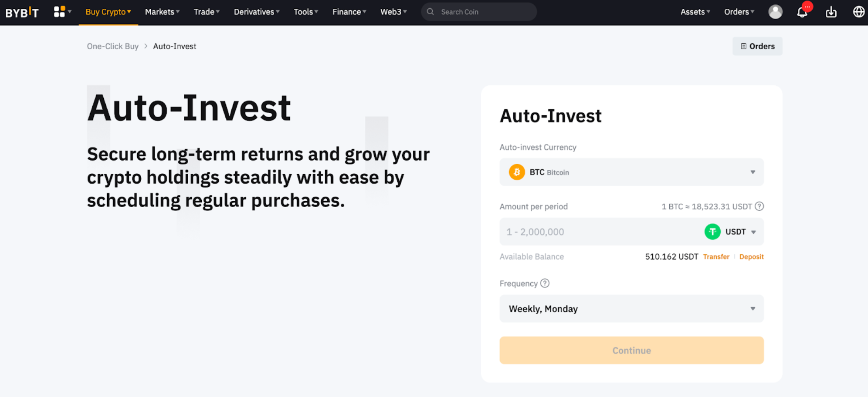Open the language globe icon
Screen dimensions: 868x397
coord(858,12)
